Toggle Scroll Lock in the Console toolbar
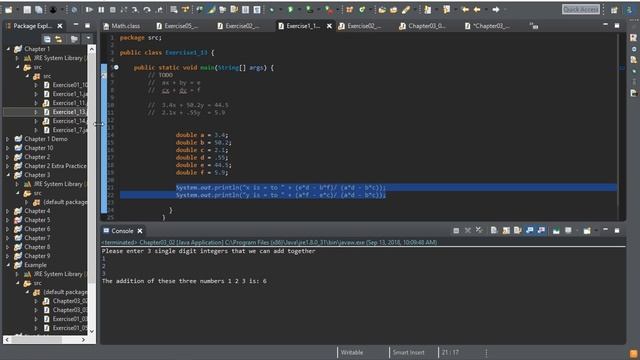Image resolution: width=640 pixels, height=360 pixels. click(506, 231)
